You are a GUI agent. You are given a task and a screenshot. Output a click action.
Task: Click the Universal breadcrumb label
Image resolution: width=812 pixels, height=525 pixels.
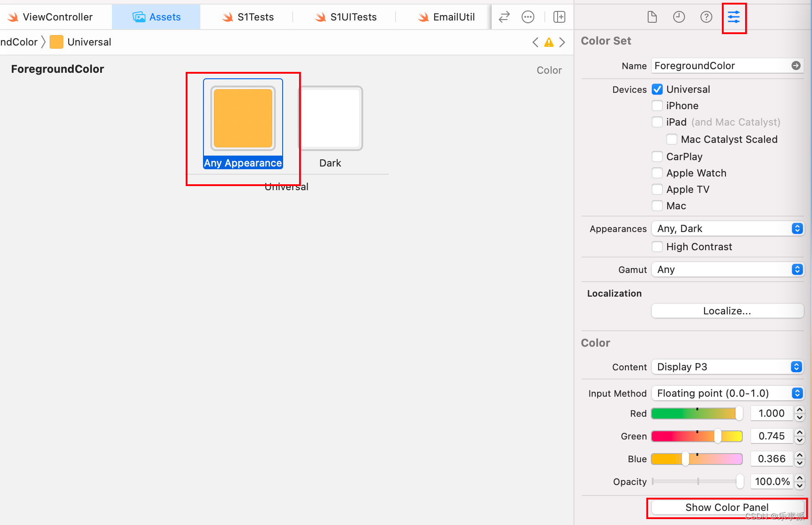point(89,42)
